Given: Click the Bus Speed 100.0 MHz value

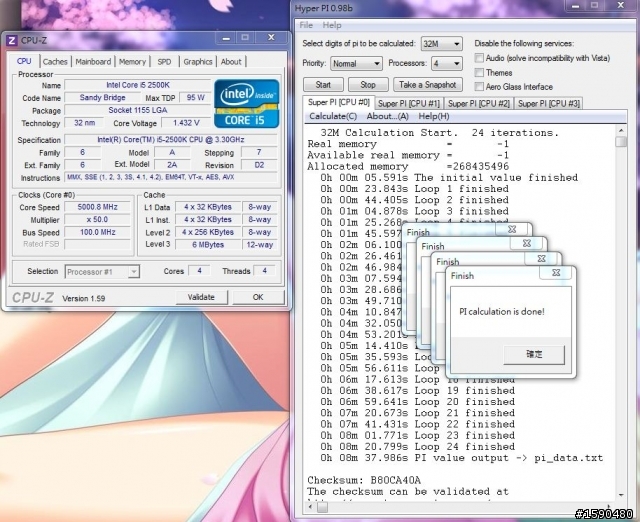Looking at the screenshot, I should pyautogui.click(x=98, y=232).
